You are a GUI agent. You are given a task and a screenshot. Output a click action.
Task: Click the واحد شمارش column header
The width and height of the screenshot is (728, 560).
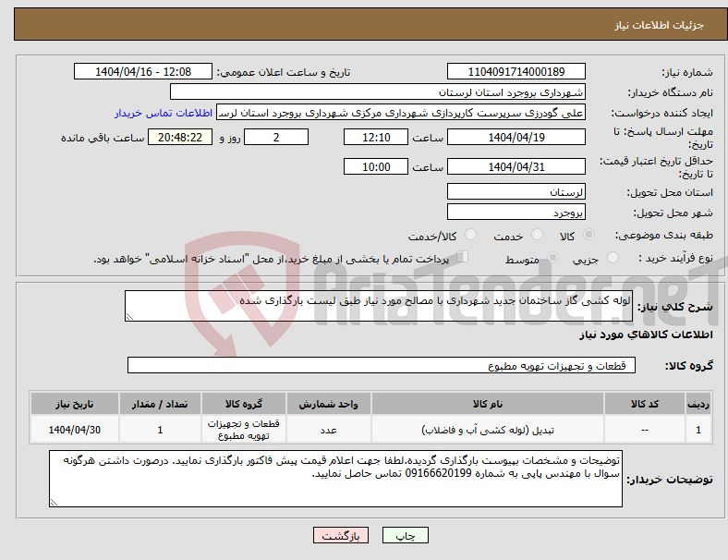pos(328,404)
